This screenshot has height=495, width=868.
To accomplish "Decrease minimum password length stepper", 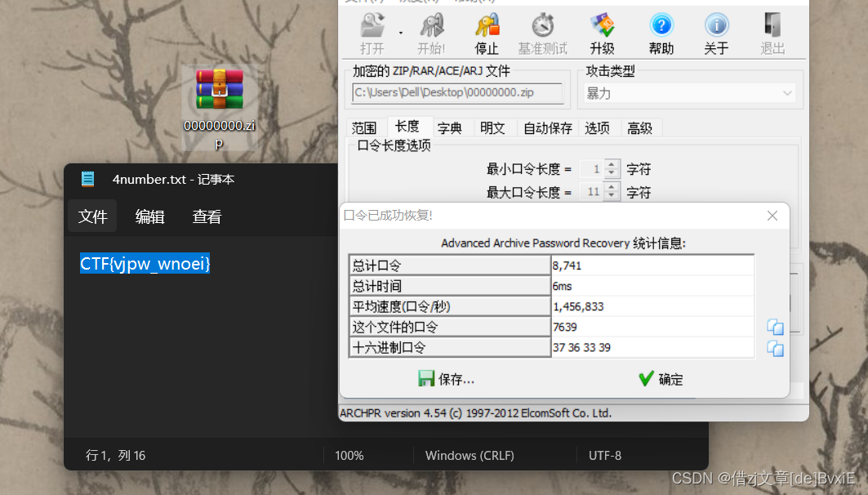I will tap(612, 172).
